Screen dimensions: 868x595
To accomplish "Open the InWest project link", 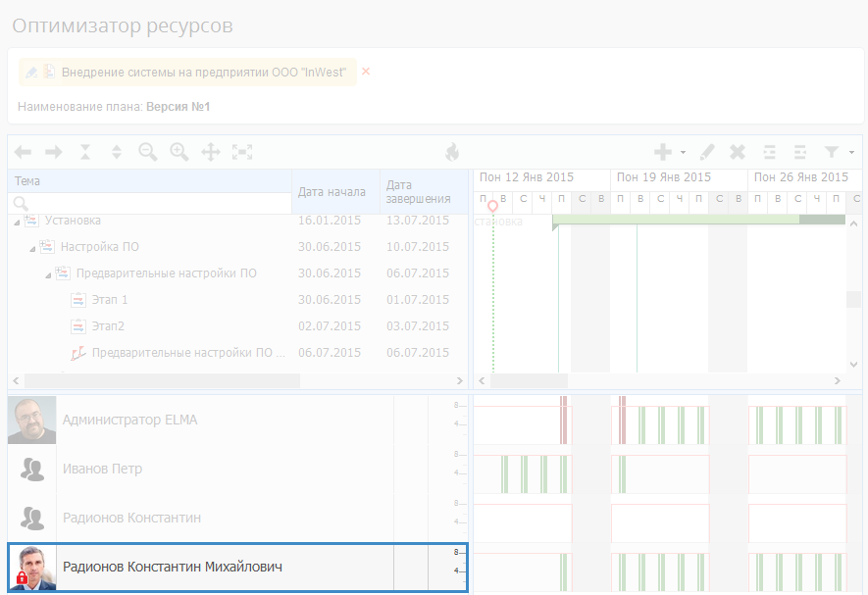I will pos(203,73).
